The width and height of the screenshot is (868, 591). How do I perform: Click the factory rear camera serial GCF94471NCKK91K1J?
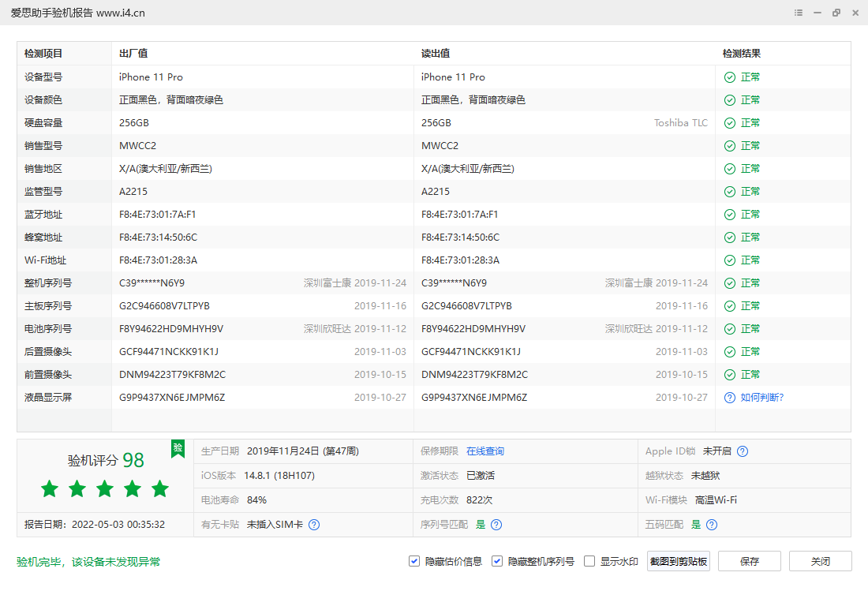point(169,352)
